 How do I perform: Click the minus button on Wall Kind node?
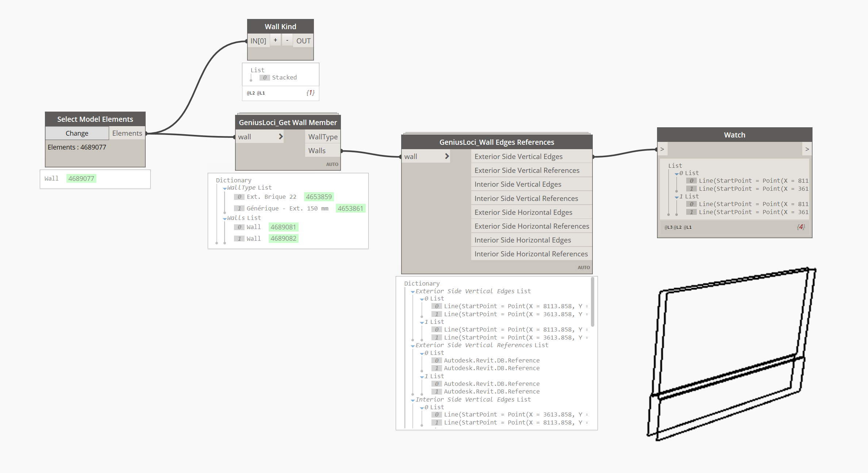(287, 40)
